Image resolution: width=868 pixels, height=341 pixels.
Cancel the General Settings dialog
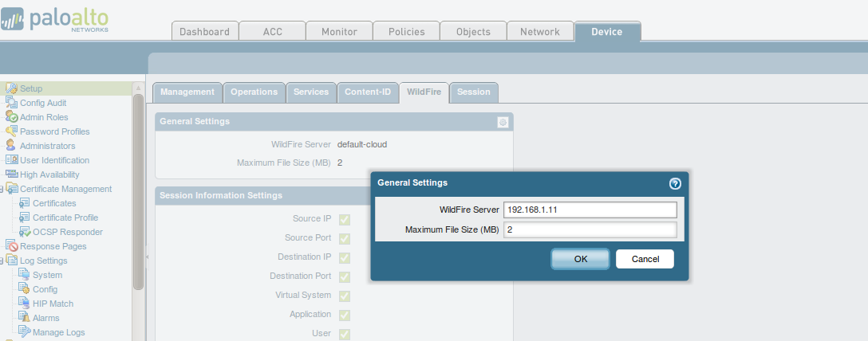click(645, 259)
